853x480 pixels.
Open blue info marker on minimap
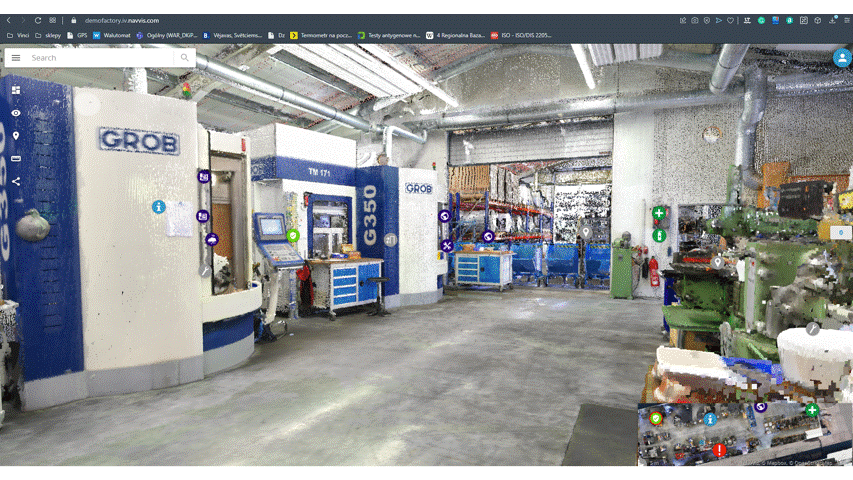click(710, 420)
